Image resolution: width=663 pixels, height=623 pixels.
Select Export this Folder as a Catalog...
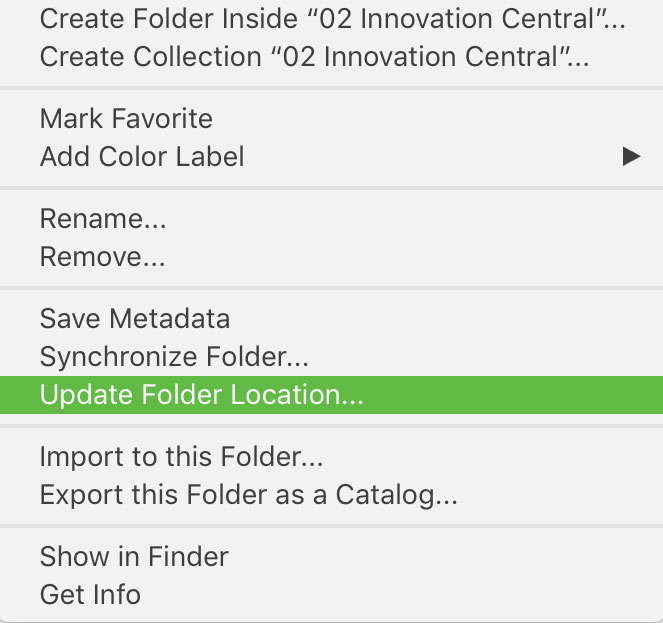332,495
